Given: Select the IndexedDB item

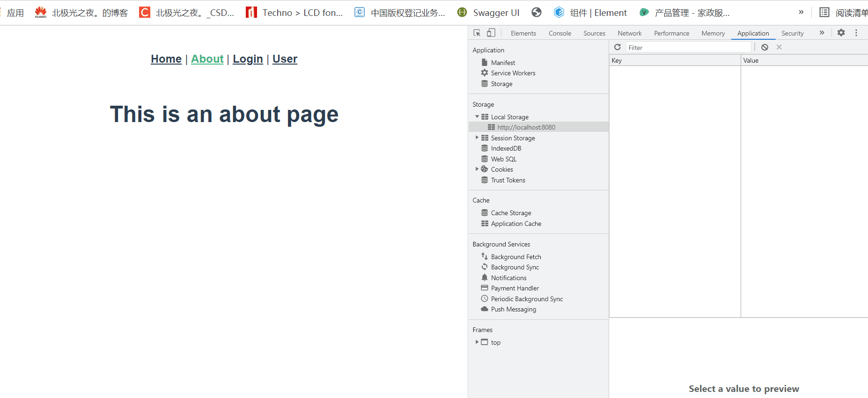Looking at the screenshot, I should click(x=506, y=148).
